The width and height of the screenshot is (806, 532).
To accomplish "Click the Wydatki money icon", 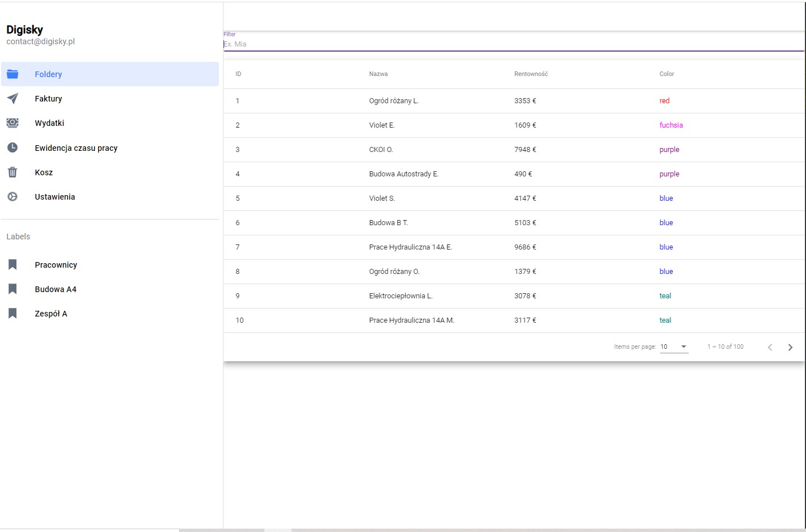I will (12, 123).
